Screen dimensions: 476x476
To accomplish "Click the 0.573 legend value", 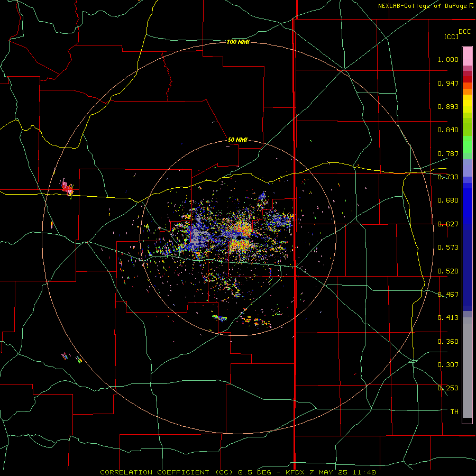I will pyautogui.click(x=448, y=248).
